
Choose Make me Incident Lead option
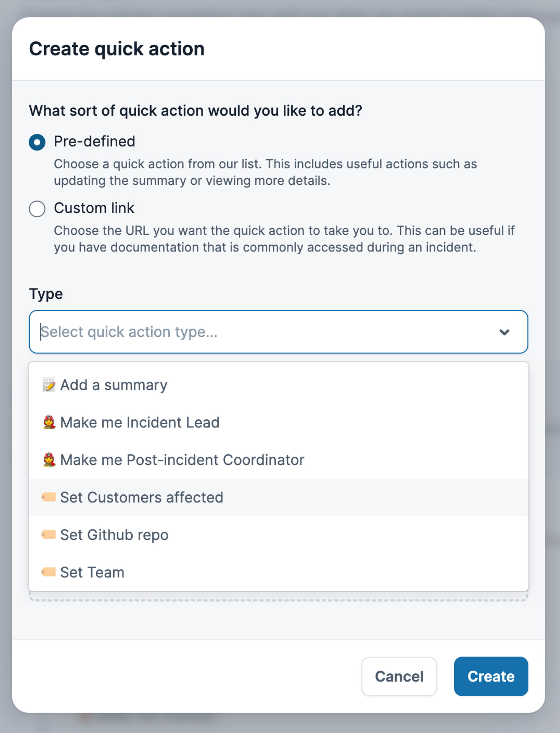point(140,423)
